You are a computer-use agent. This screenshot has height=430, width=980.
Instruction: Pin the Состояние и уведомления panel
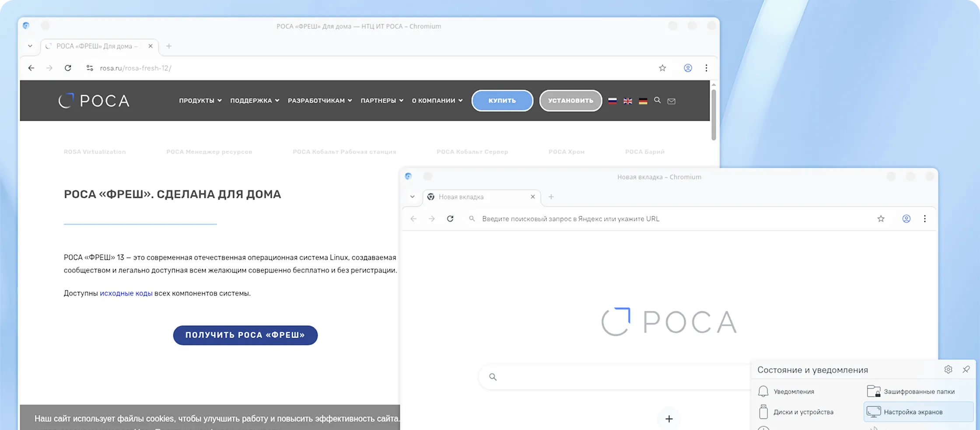(966, 370)
